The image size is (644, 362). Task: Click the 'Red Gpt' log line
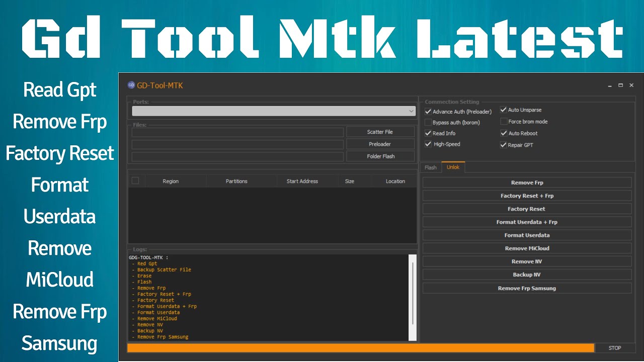(144, 263)
